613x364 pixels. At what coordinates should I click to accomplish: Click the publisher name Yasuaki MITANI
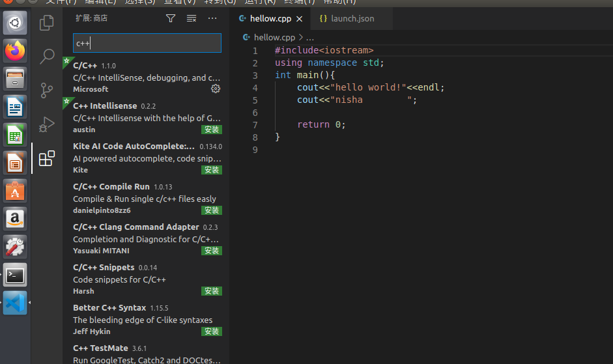[x=101, y=251]
